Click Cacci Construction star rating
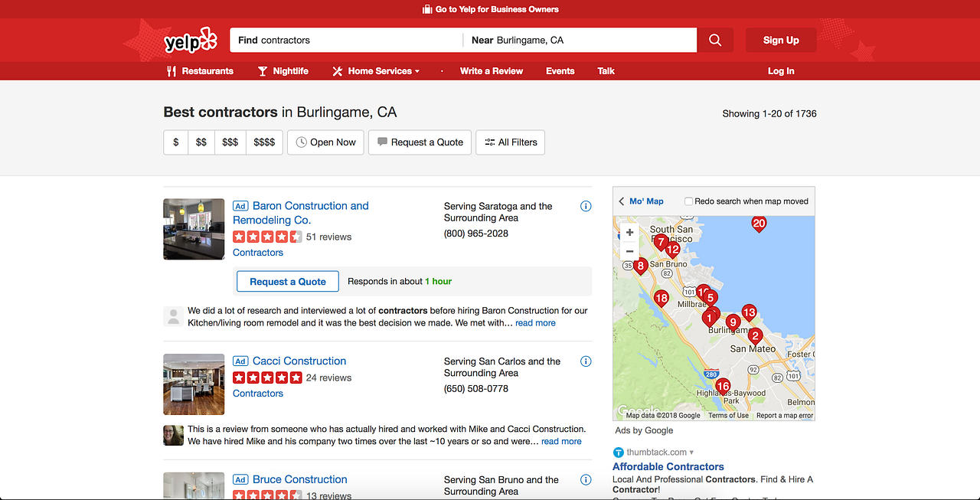 tap(267, 377)
